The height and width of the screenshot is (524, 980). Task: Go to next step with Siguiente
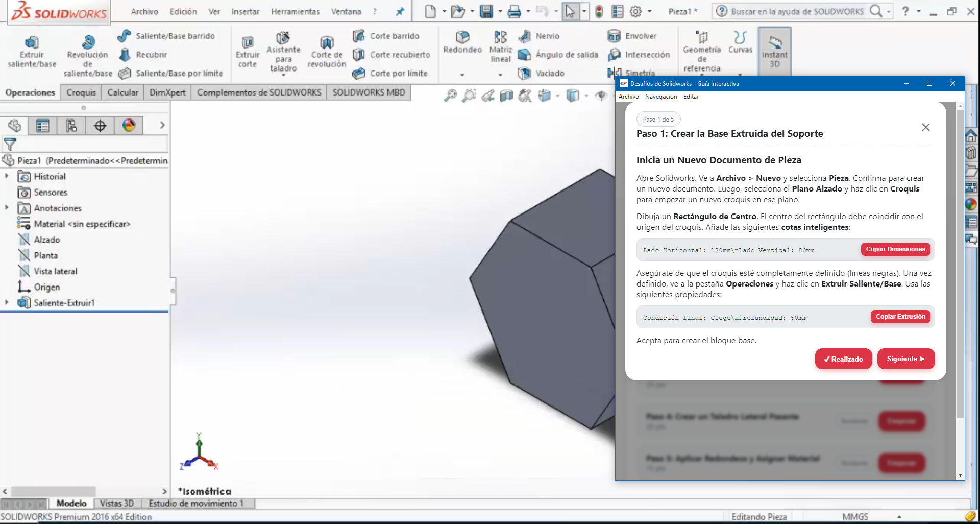pyautogui.click(x=906, y=359)
